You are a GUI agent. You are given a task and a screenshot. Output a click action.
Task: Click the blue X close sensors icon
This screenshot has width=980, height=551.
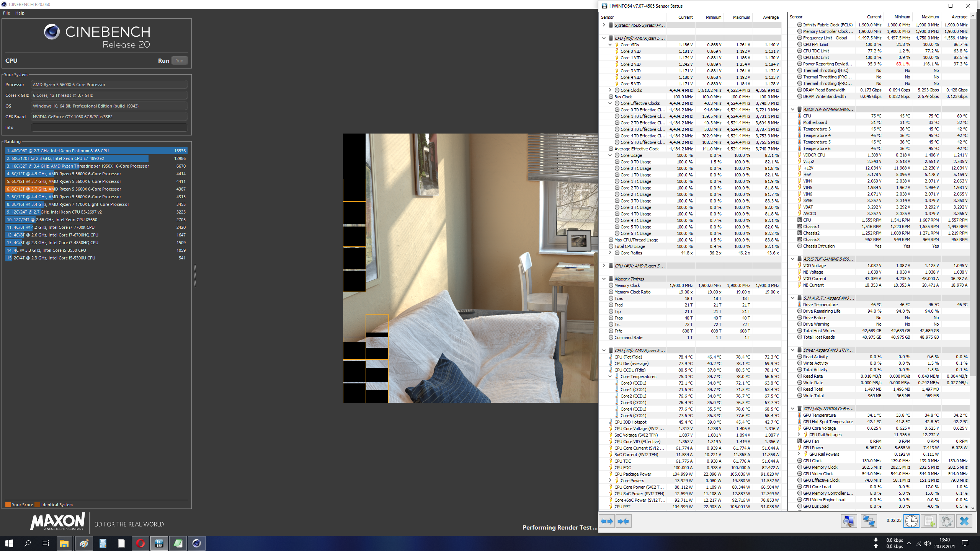(964, 521)
